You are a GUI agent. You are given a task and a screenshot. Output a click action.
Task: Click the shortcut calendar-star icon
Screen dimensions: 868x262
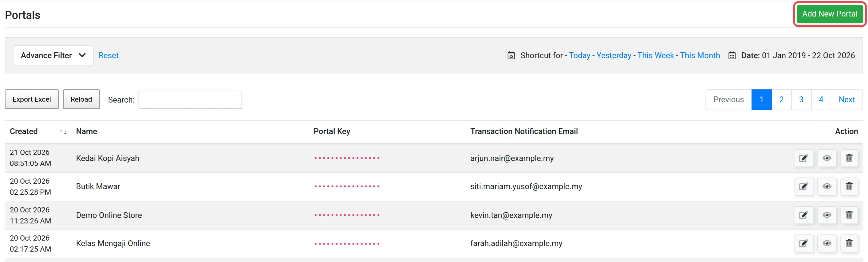[x=511, y=55]
